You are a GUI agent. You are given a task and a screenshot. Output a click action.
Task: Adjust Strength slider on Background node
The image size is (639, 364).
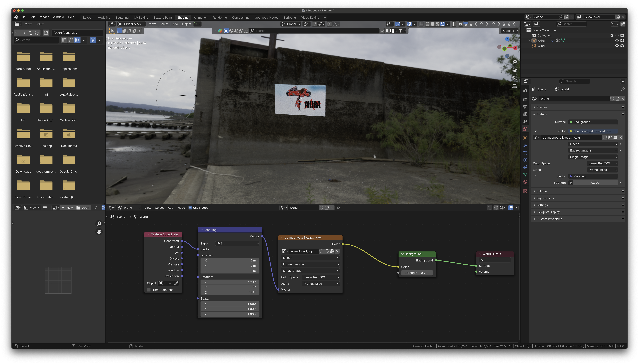(417, 273)
